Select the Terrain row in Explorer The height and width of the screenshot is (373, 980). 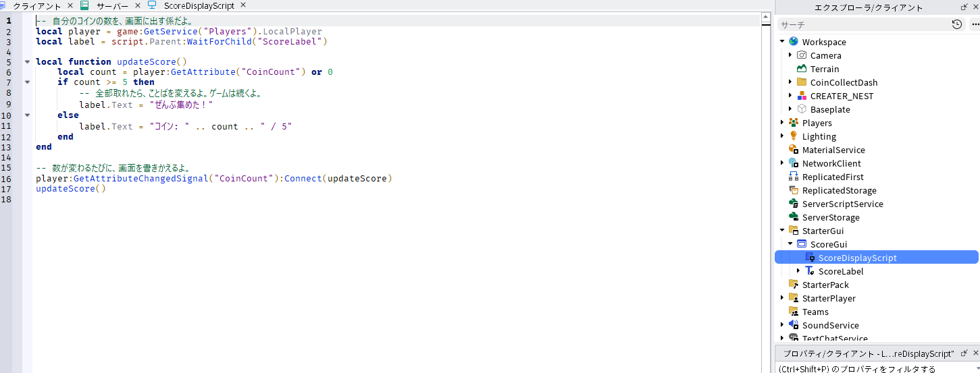(877, 69)
